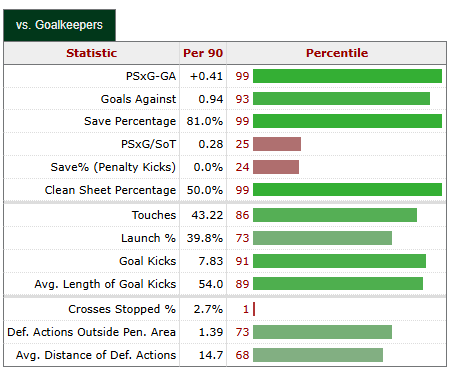Click the Launch % statistic label
The width and height of the screenshot is (476, 376).
click(x=148, y=238)
